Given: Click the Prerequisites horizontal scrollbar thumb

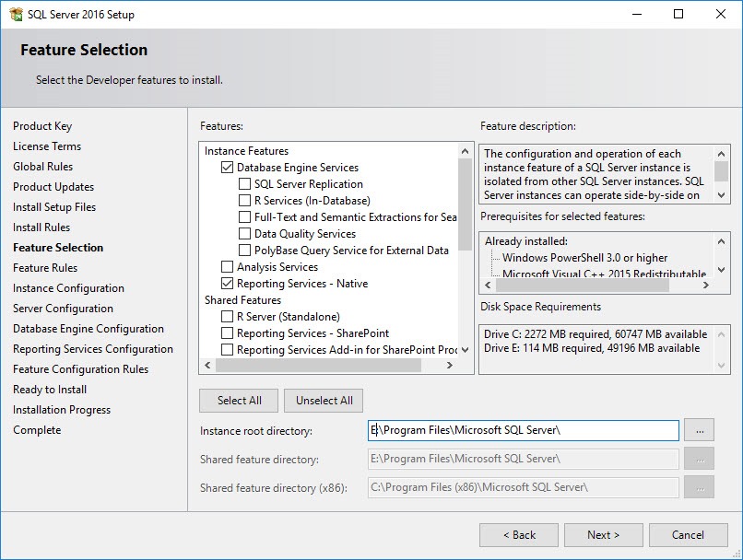Looking at the screenshot, I should click(583, 285).
